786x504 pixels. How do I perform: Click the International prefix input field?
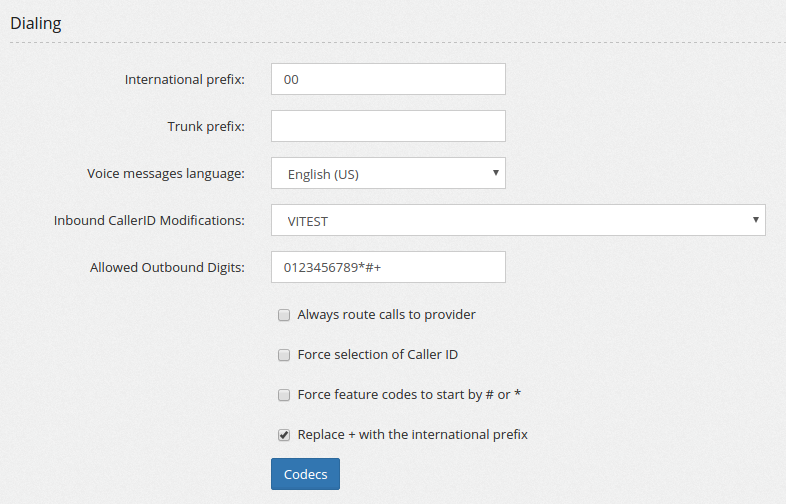point(388,79)
